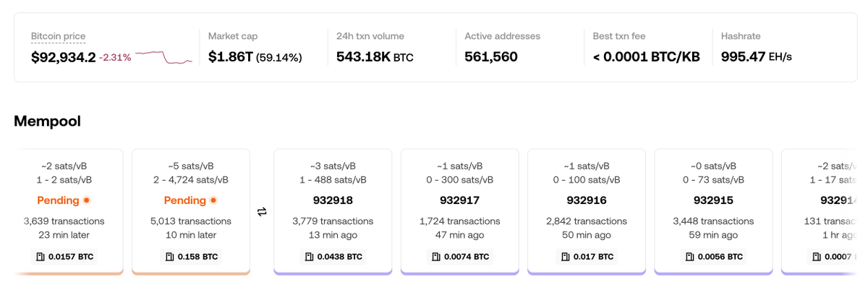868x295 pixels.
Task: Click the 0.0074 BTC fee badge
Action: coord(459,257)
